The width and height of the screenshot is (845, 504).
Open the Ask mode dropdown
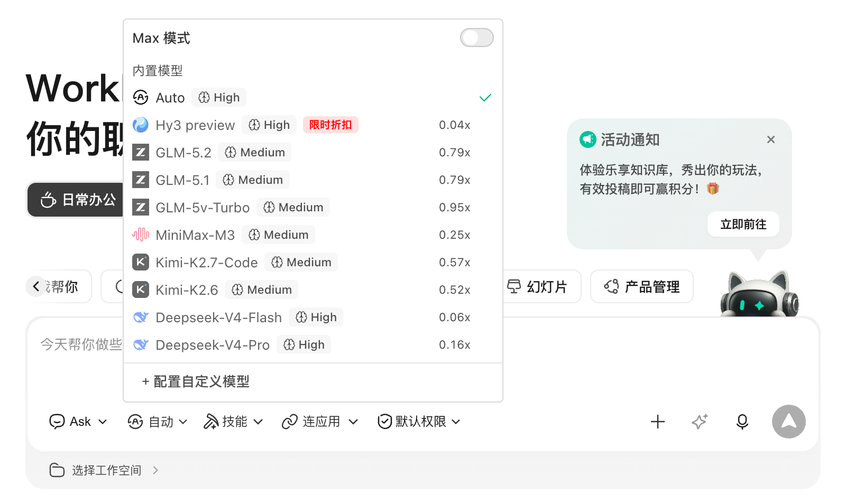point(78,422)
